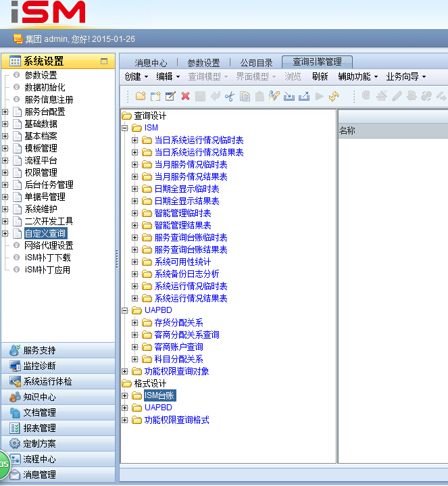Select the 客商账户查询 tree folder
Viewport: 448px width, 486px height.
178,347
